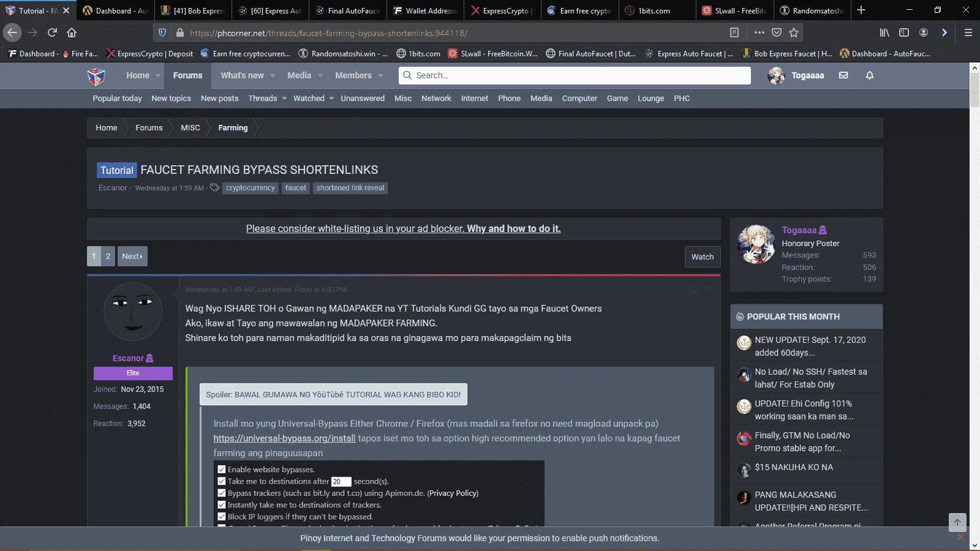Open Randomsatoshi.win bookmark

pyautogui.click(x=343, y=53)
